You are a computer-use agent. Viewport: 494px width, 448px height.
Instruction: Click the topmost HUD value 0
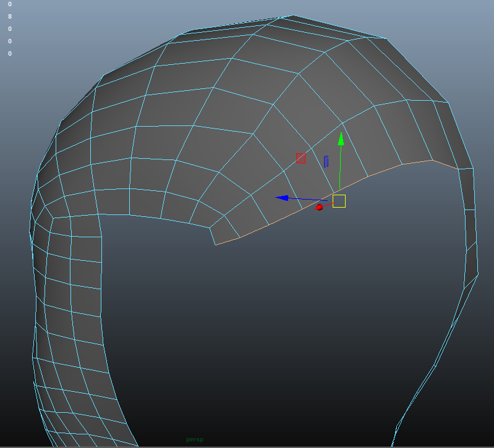pos(10,4)
